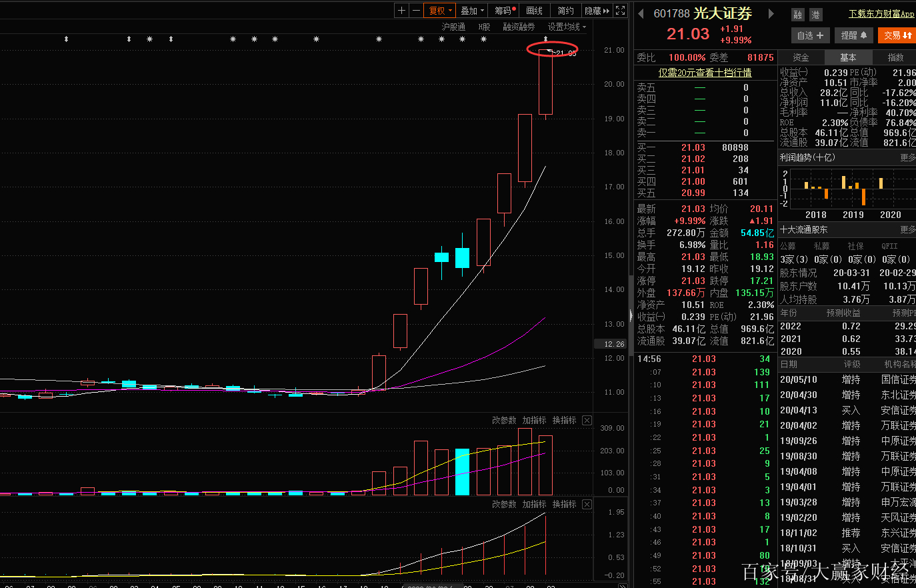
Task: Toggle 融资融券 margin data
Action: (519, 27)
